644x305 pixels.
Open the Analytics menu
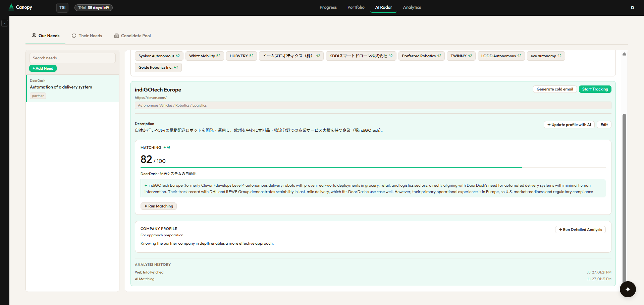click(x=412, y=7)
